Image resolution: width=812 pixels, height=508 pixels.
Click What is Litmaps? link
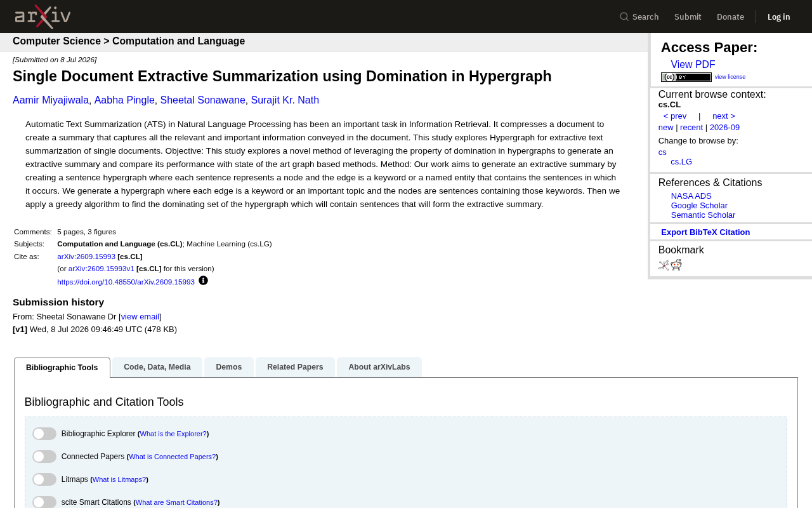click(119, 480)
